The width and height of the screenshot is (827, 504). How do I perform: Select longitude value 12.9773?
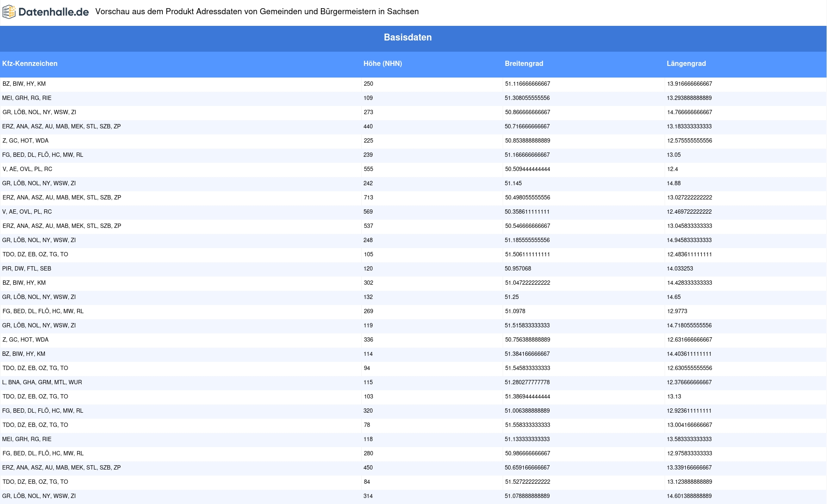pos(677,311)
